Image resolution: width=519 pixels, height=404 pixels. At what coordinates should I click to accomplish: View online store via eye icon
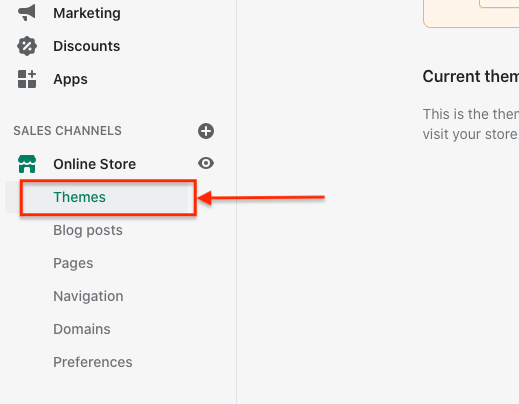click(x=206, y=163)
